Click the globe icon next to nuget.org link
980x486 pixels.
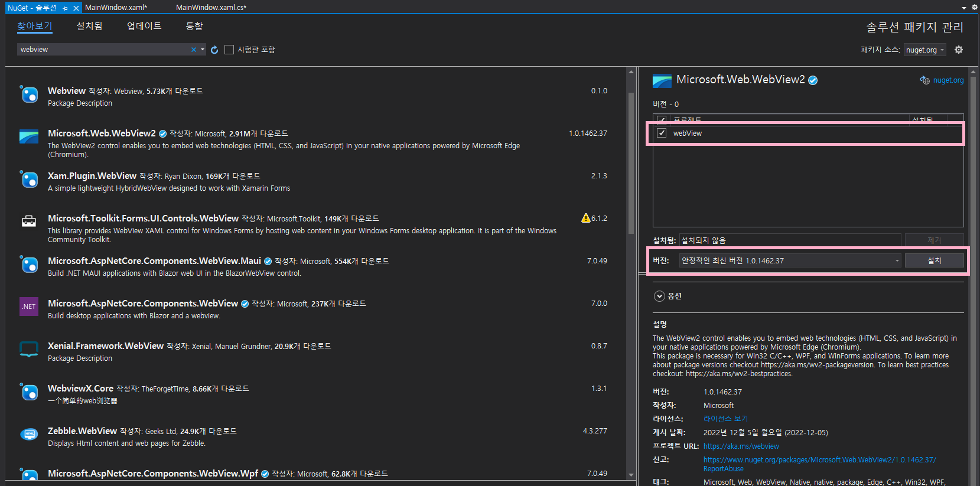[925, 80]
